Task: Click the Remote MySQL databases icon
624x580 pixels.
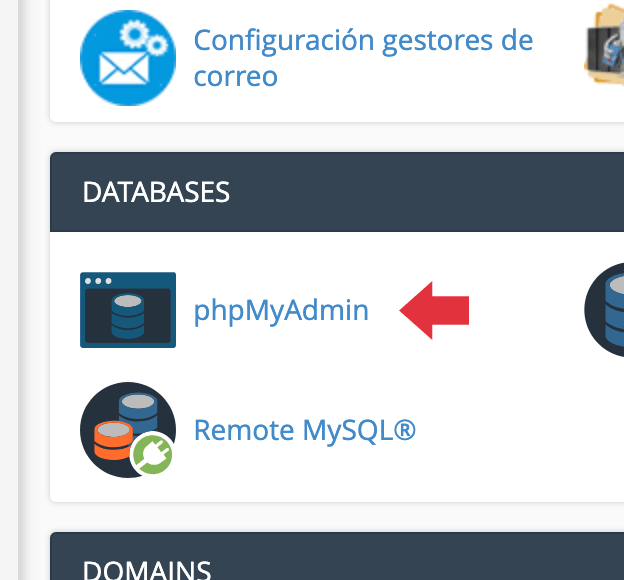Action: pos(128,430)
